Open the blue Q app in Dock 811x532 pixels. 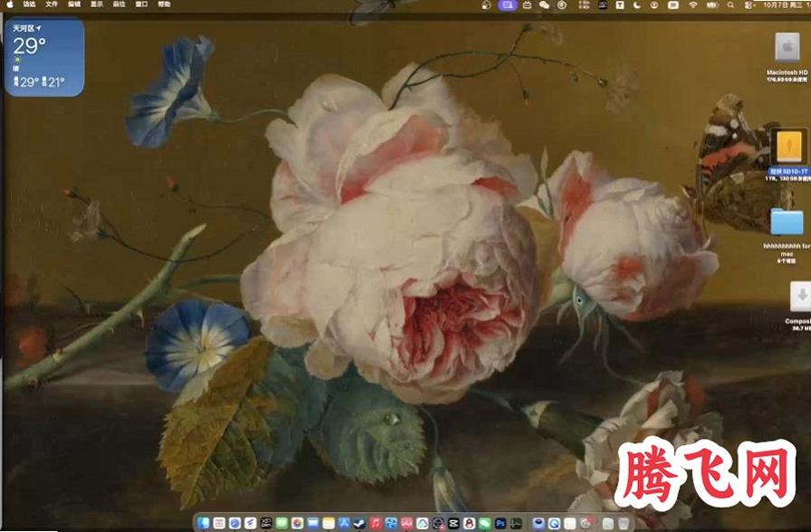[x=554, y=523]
